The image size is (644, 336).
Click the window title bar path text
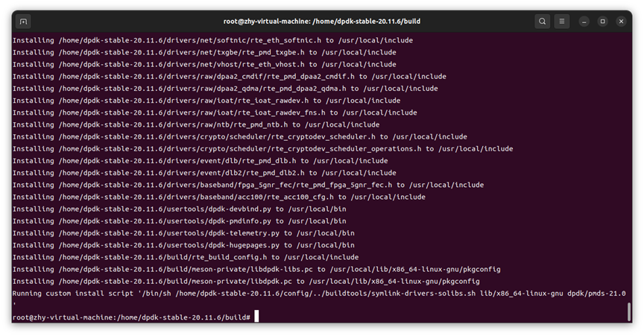coord(322,22)
